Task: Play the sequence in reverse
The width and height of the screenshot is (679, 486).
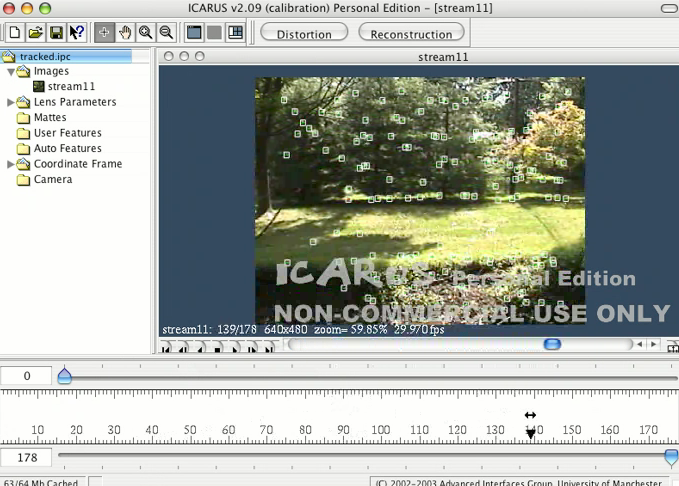Action: pos(200,348)
